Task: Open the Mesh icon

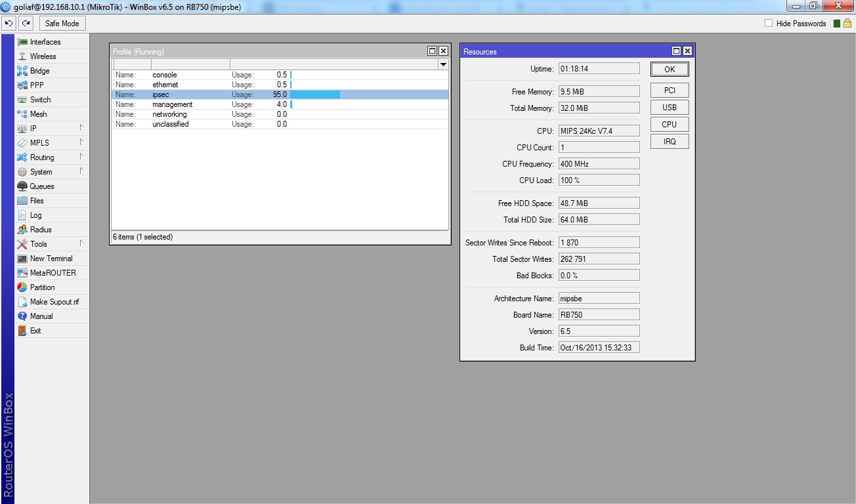Action: coord(22,114)
